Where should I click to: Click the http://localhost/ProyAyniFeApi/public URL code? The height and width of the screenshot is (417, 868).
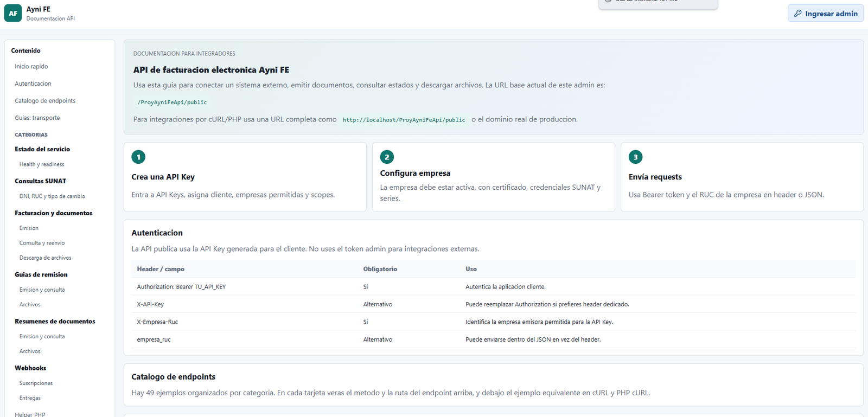coord(404,120)
